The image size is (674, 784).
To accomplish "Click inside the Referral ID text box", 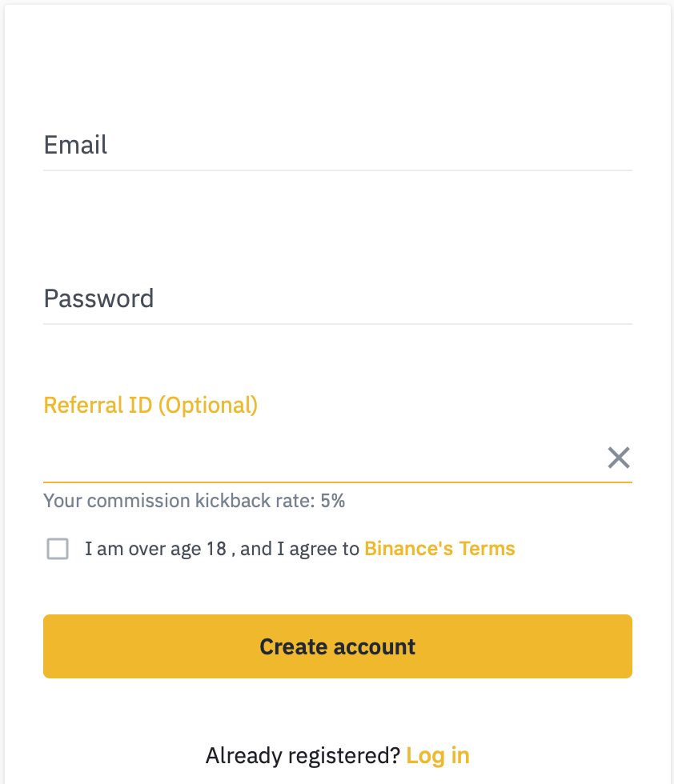I will pyautogui.click(x=320, y=458).
